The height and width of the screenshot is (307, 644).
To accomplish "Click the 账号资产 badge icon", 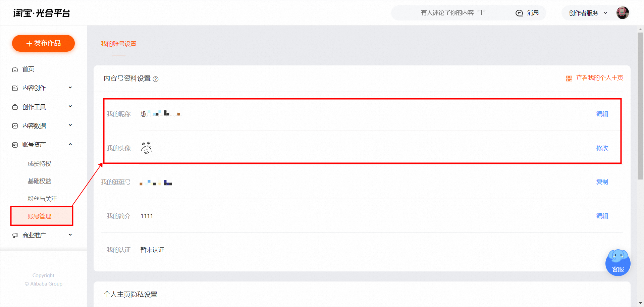I will (15, 145).
